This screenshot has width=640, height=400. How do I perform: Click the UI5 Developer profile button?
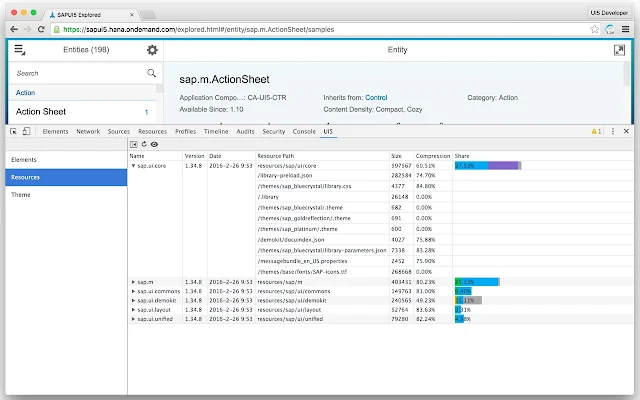(x=609, y=13)
